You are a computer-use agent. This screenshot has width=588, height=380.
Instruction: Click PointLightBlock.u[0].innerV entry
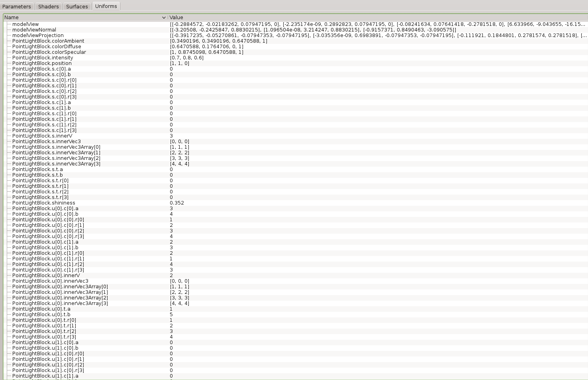coord(295,276)
